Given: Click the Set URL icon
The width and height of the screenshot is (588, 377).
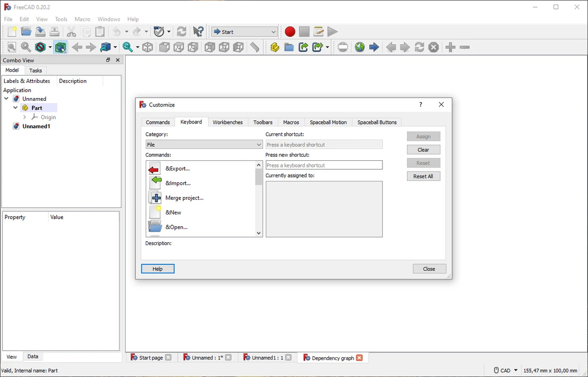Looking at the screenshot, I should tap(343, 47).
